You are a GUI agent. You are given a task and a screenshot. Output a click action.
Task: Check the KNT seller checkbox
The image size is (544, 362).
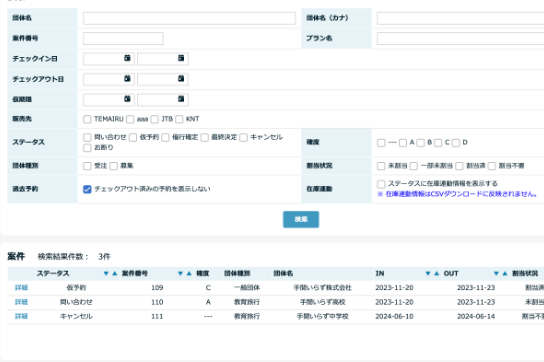pos(179,119)
